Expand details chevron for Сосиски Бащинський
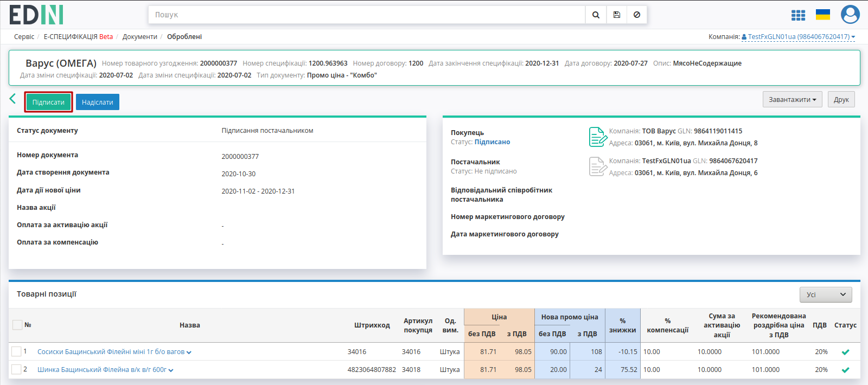Viewport: 868px width, 385px height. [189, 352]
